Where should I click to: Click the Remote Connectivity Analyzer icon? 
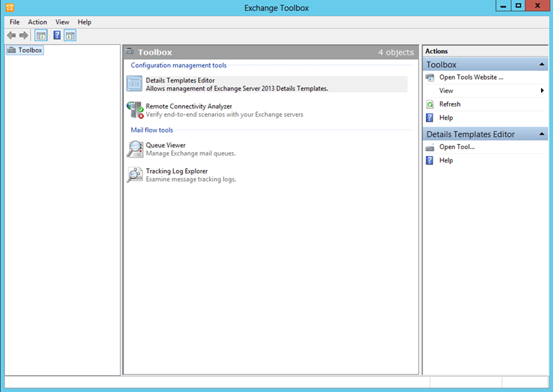135,110
